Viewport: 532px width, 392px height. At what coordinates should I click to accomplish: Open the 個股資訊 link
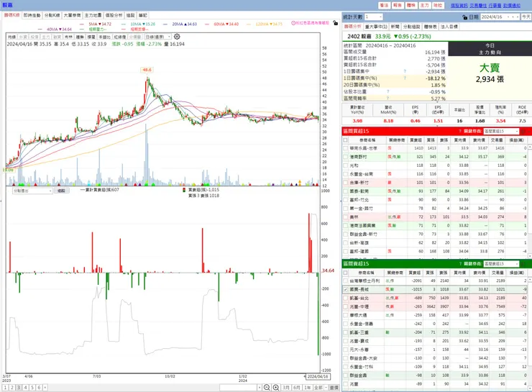(x=459, y=6)
